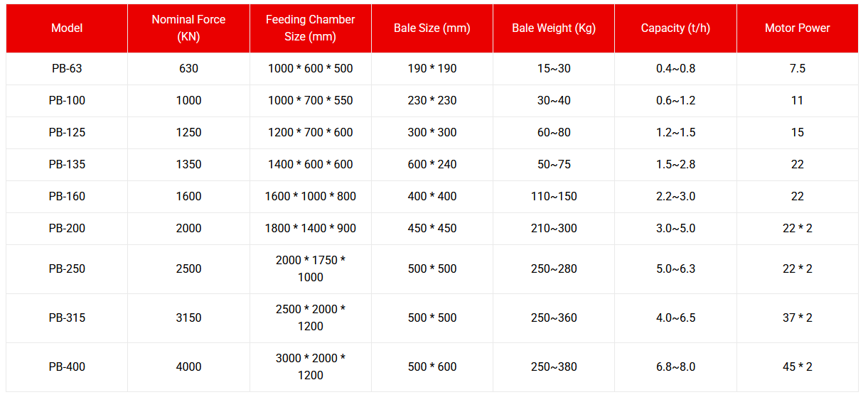Select the PB-63 model cell
Screen dimensions: 868x407
point(67,69)
